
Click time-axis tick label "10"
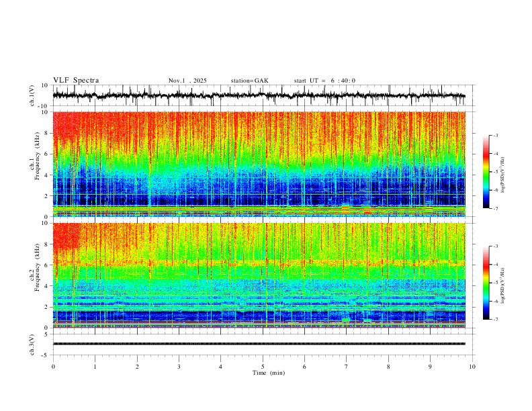[472, 367]
